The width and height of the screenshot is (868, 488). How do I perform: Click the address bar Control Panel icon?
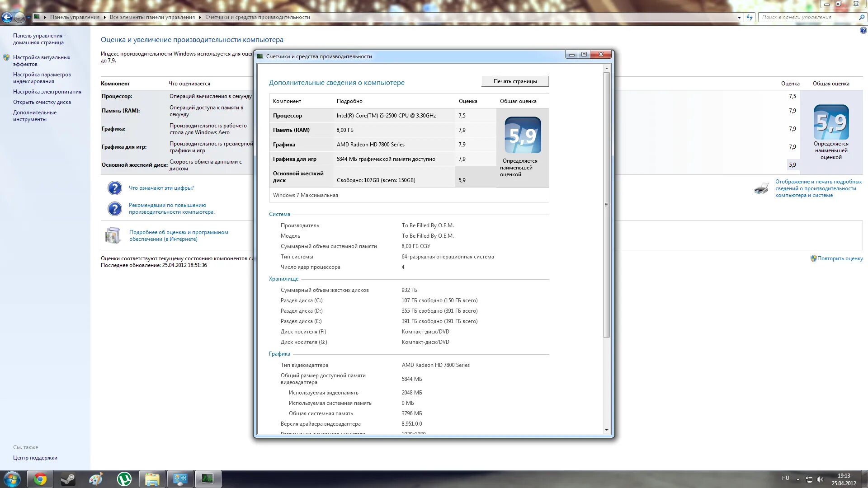tap(37, 17)
